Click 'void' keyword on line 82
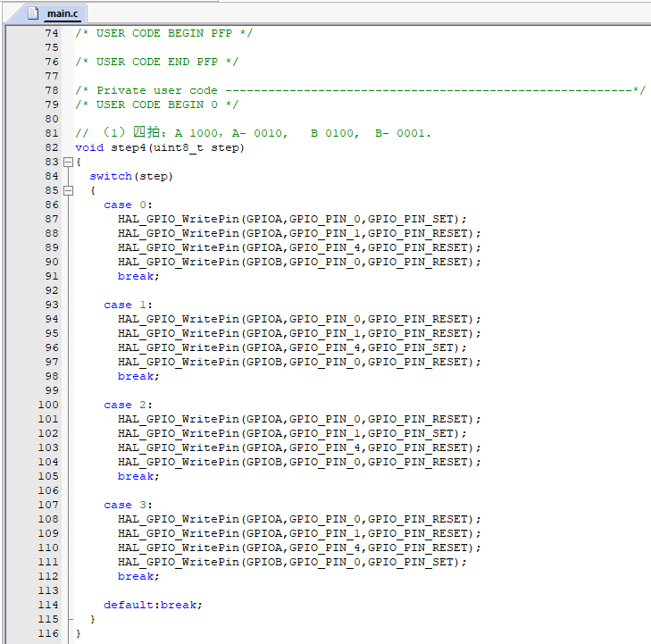Viewport: 651px width, 644px height. point(89,147)
